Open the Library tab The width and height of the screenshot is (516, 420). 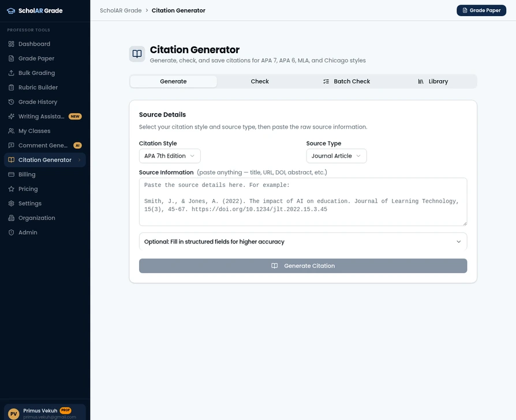433,81
